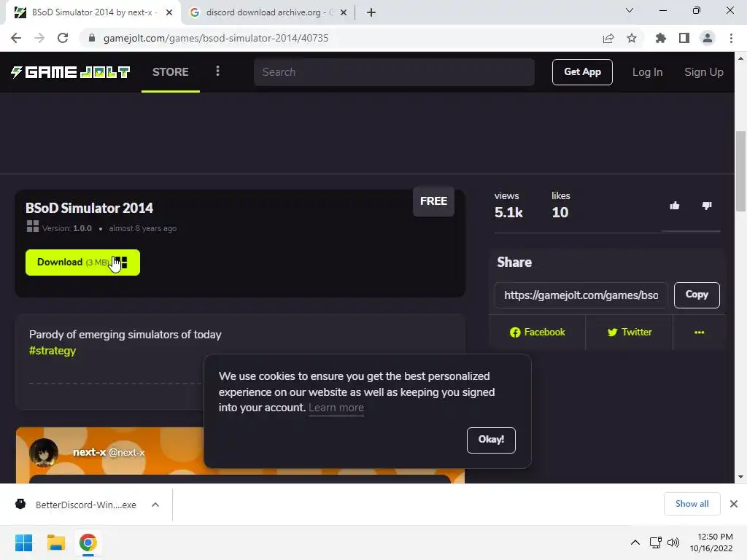Click the lock site info icon

(92, 38)
